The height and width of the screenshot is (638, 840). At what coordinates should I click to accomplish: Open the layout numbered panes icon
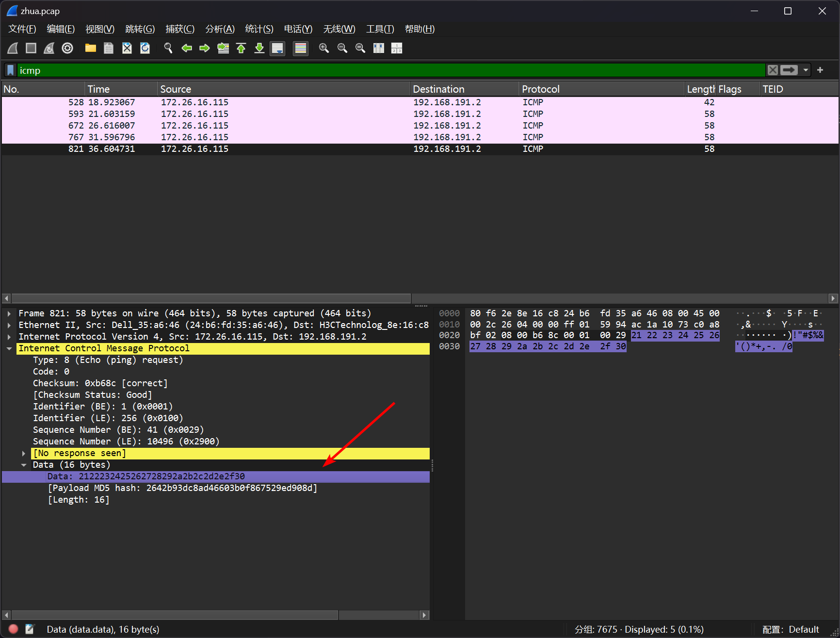click(x=397, y=48)
